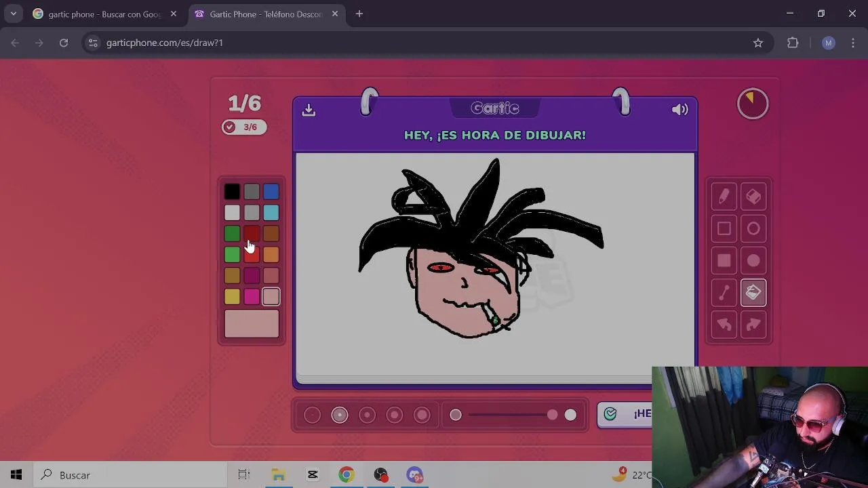Pick the golden brown color swatch
Viewport: 868px width, 488px height.
[x=232, y=276]
